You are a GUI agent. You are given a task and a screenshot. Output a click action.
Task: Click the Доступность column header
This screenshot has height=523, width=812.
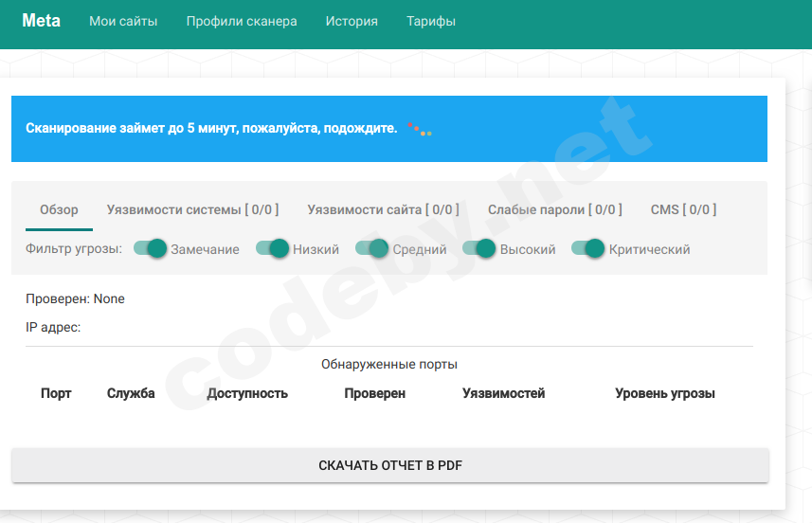[247, 393]
